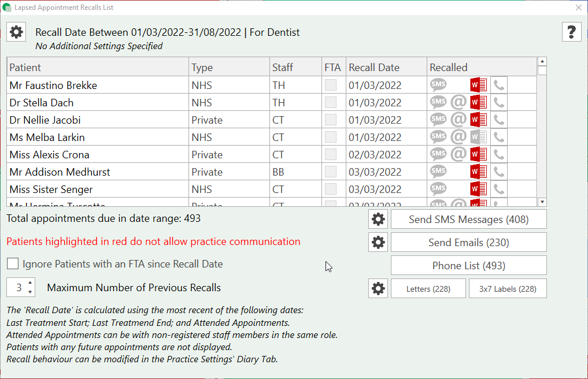Open SMS message settings gear
The width and height of the screenshot is (588, 379).
378,220
